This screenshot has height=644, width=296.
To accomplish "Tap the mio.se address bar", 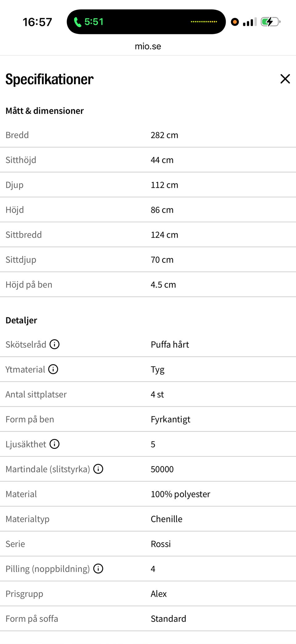I will pos(148,46).
